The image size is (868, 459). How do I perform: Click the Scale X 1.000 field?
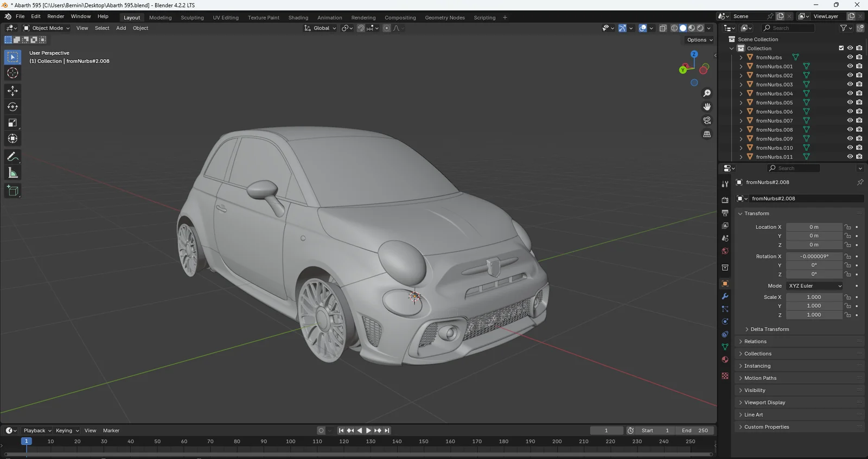click(x=814, y=297)
